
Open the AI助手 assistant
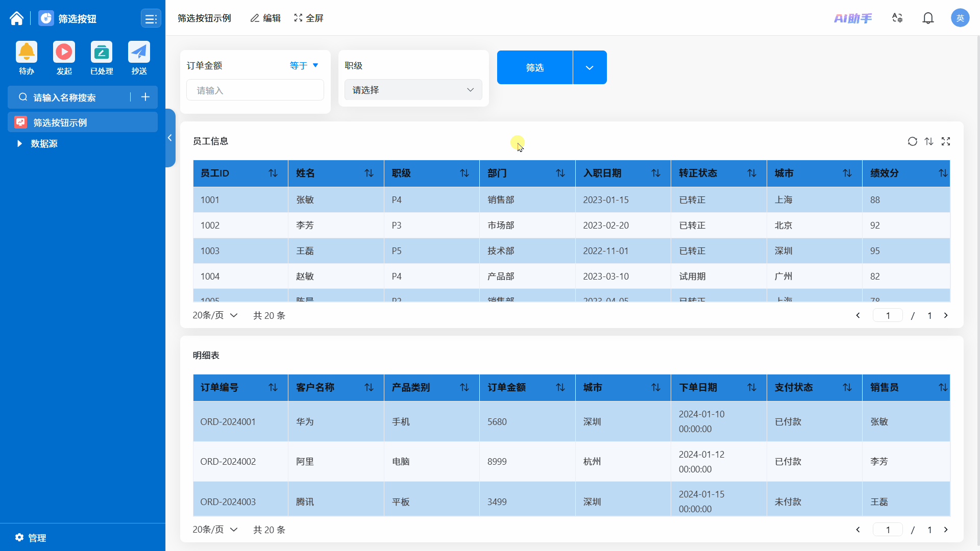(853, 18)
